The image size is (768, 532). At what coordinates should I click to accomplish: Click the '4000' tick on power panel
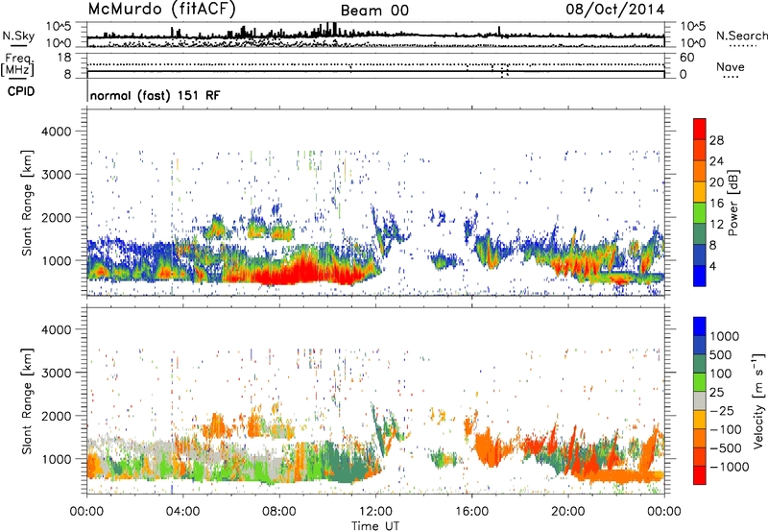point(57,132)
